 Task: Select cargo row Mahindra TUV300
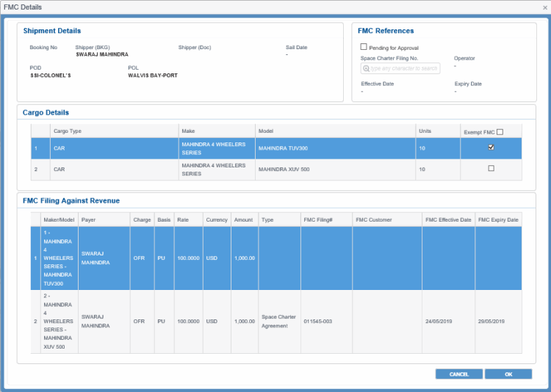pos(294,148)
